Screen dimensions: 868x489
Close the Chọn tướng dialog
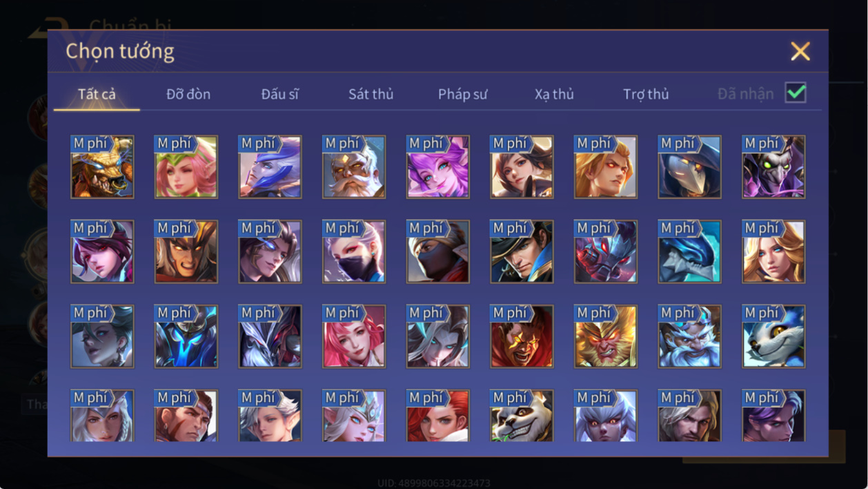[x=800, y=51]
